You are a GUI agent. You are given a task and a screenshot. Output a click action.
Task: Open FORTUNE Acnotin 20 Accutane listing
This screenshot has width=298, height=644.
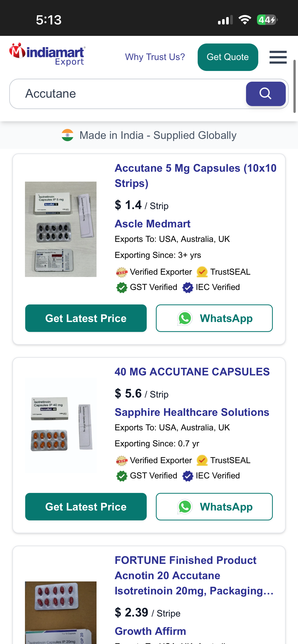pyautogui.click(x=194, y=575)
